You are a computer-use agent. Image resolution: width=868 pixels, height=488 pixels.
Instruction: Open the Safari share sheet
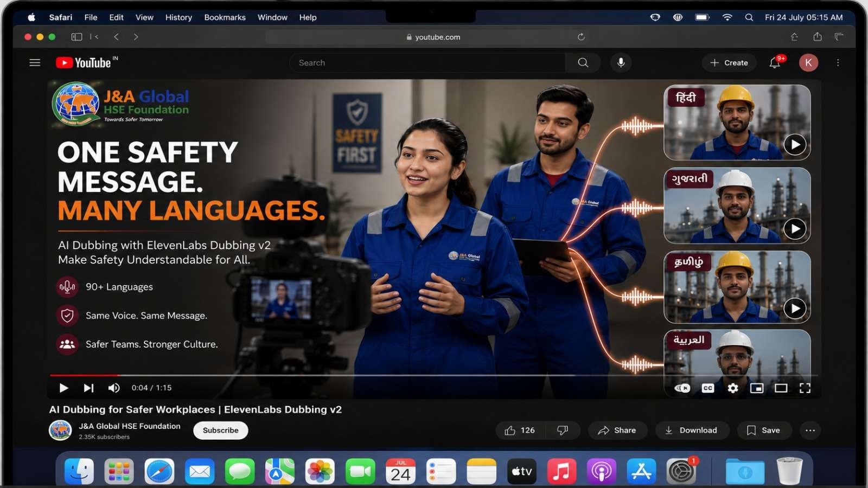tap(818, 37)
